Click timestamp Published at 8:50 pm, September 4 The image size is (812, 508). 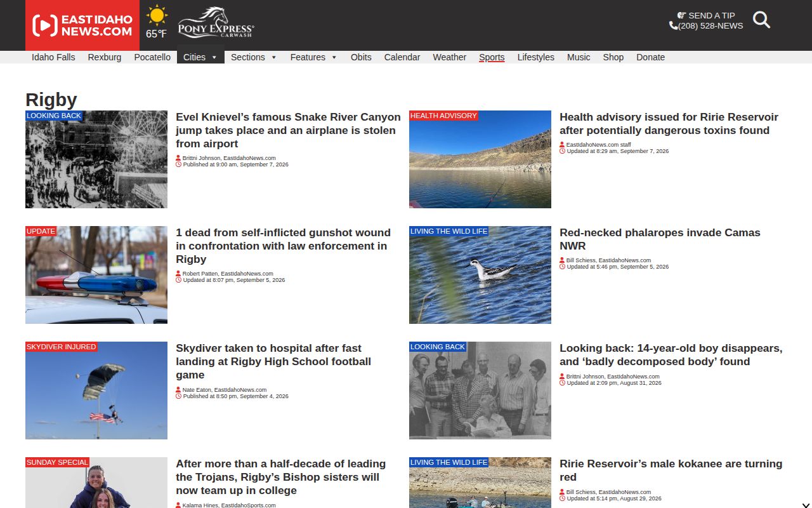coord(236,396)
